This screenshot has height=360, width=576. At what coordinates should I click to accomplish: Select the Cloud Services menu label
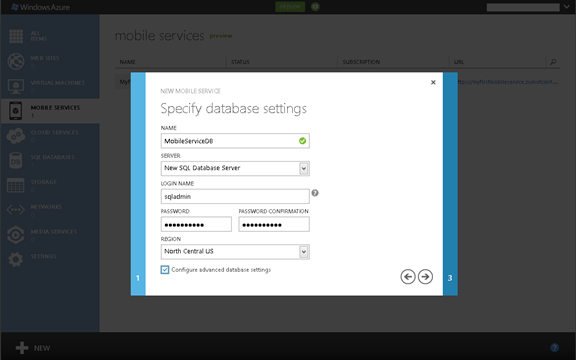[54, 132]
